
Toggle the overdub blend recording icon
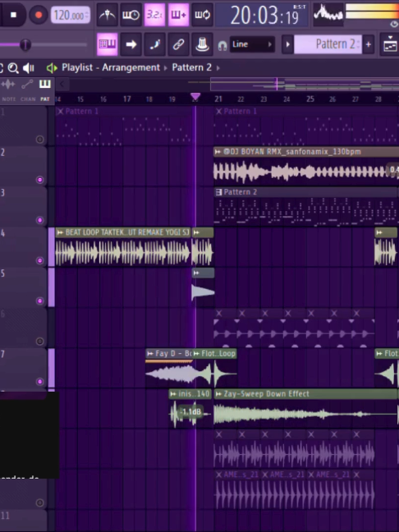(x=178, y=15)
